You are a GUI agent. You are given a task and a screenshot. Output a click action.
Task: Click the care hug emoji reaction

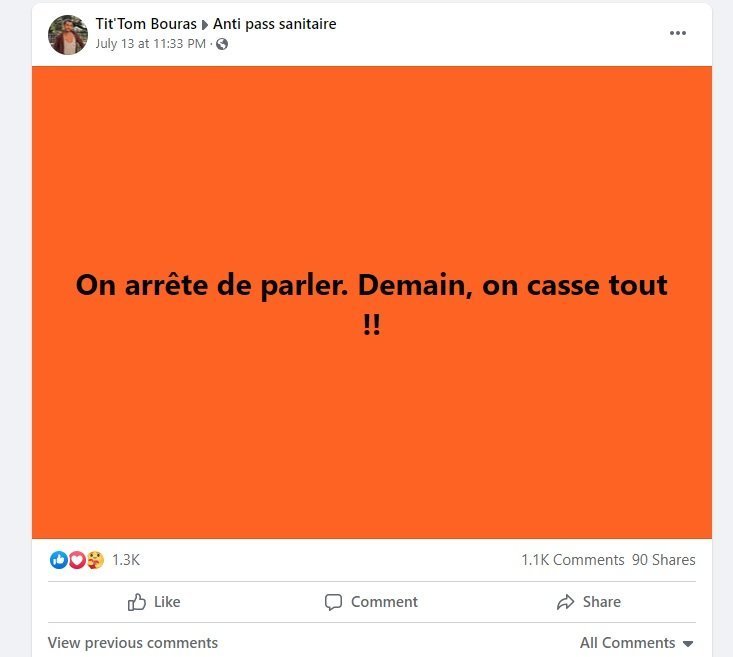95,560
